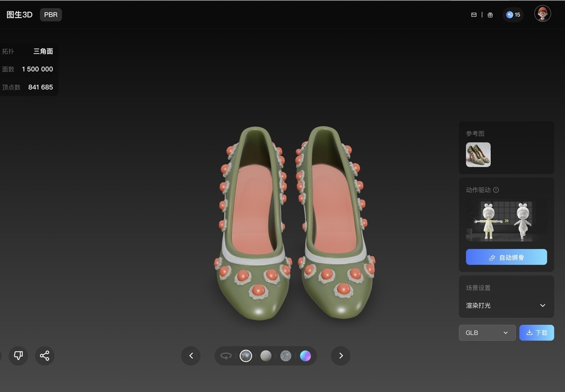Image resolution: width=565 pixels, height=392 pixels.
Task: Select the gradient normal map sphere
Action: [305, 356]
